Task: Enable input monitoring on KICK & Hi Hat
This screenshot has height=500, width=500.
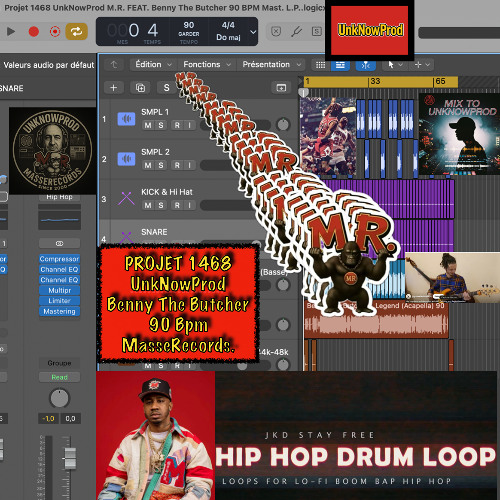Action: (190, 205)
